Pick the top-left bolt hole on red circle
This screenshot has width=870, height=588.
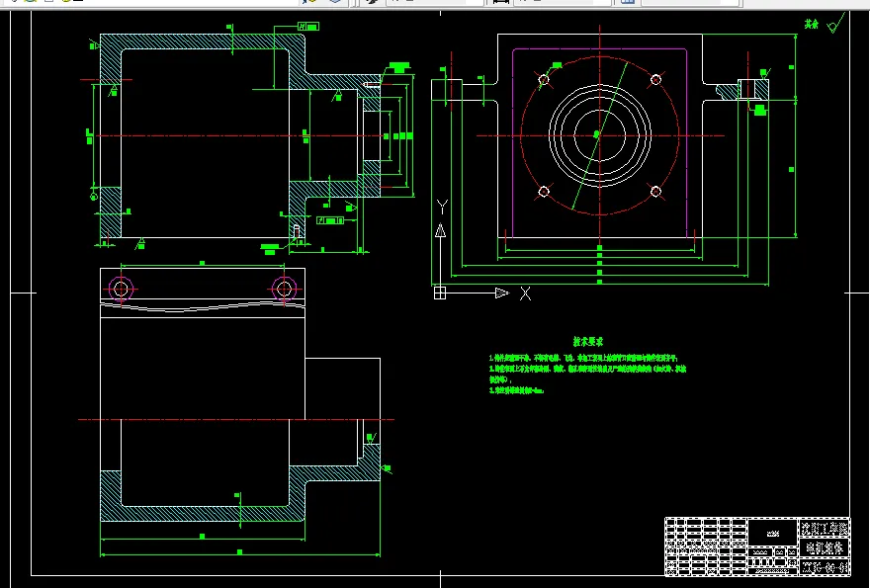click(x=544, y=80)
